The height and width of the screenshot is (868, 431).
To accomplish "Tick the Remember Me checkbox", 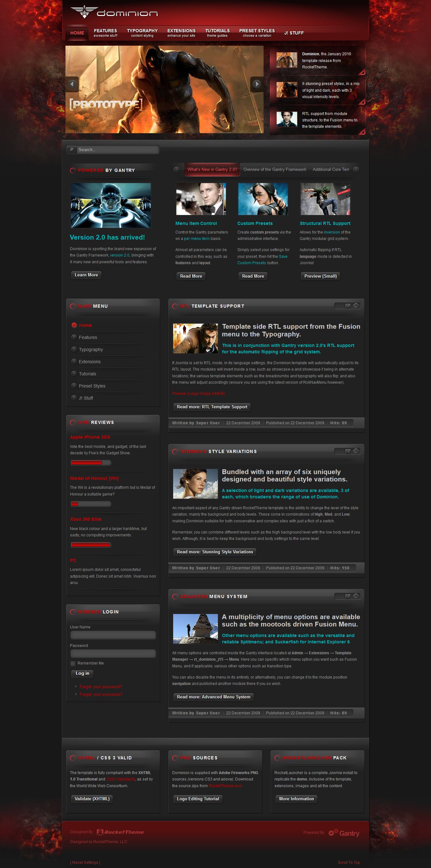I will (x=73, y=664).
